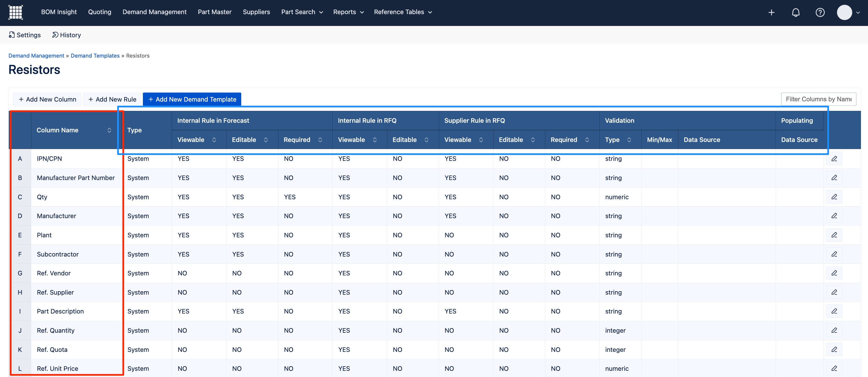Edit the Manufacturer row pencil icon
Viewport: 868px width, 377px height.
(x=834, y=216)
